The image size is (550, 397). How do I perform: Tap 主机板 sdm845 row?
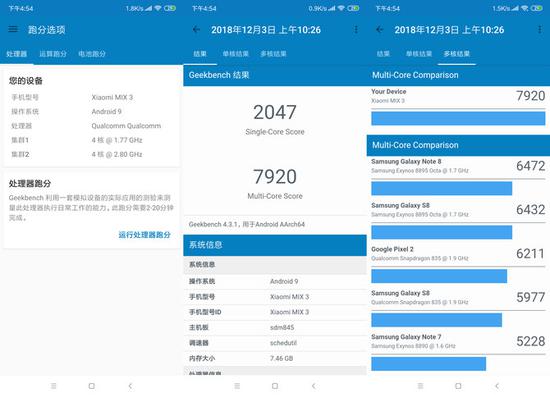(x=275, y=328)
